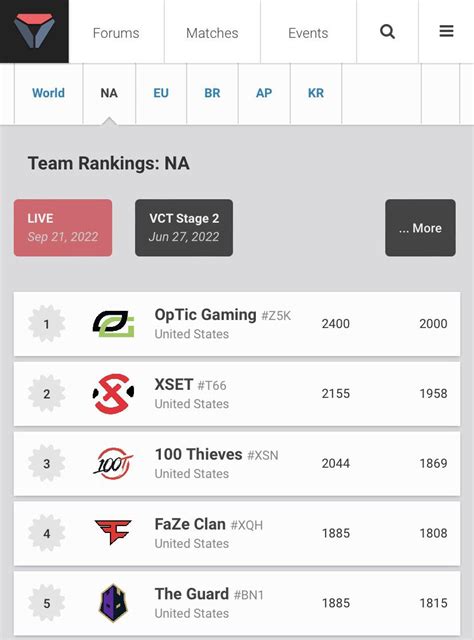Switch to the World region tab
474x640 pixels.
coord(48,93)
